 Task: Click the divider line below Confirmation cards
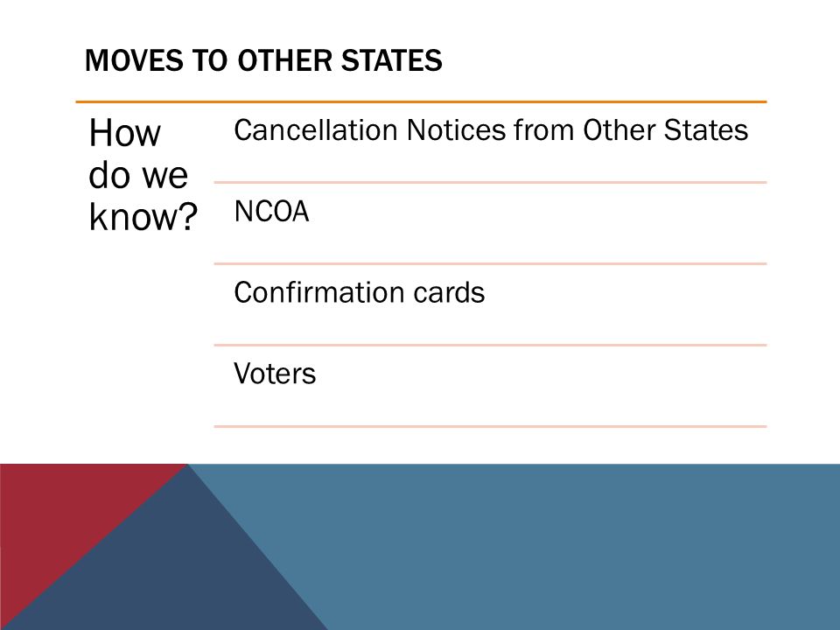click(x=490, y=345)
